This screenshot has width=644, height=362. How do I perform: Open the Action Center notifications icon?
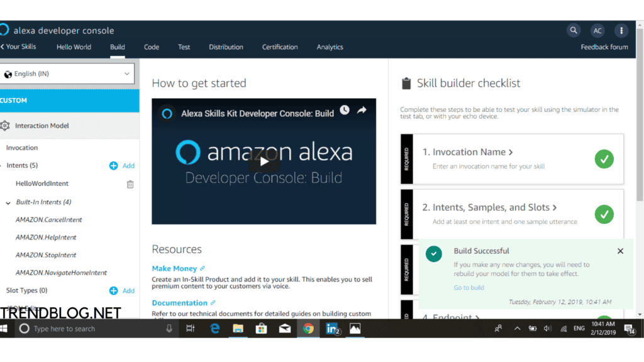tap(629, 329)
